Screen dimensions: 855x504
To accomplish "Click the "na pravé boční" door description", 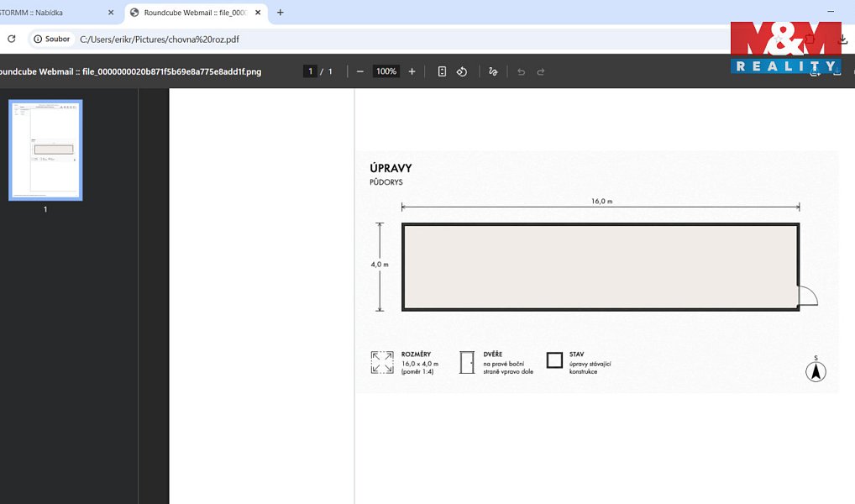I will [503, 363].
